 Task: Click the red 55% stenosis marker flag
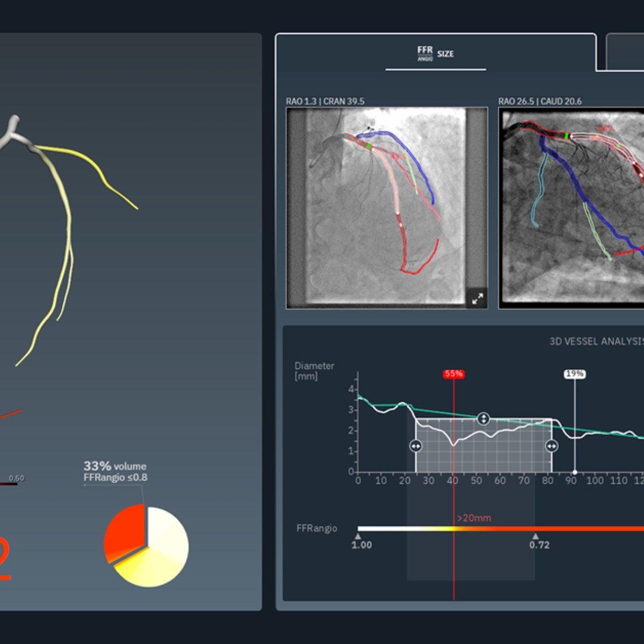(x=454, y=372)
